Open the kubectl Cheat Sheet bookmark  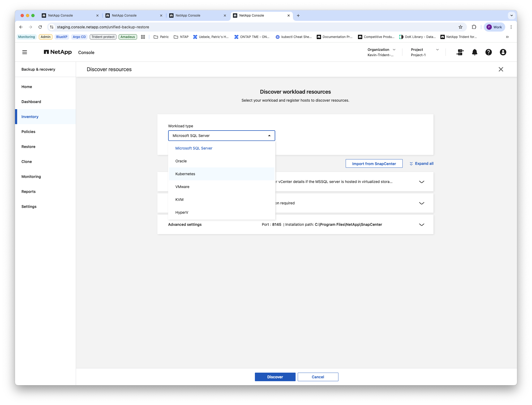(x=293, y=37)
